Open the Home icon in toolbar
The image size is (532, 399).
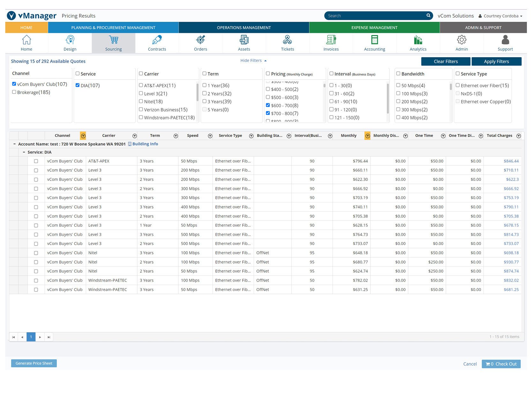coord(26,40)
